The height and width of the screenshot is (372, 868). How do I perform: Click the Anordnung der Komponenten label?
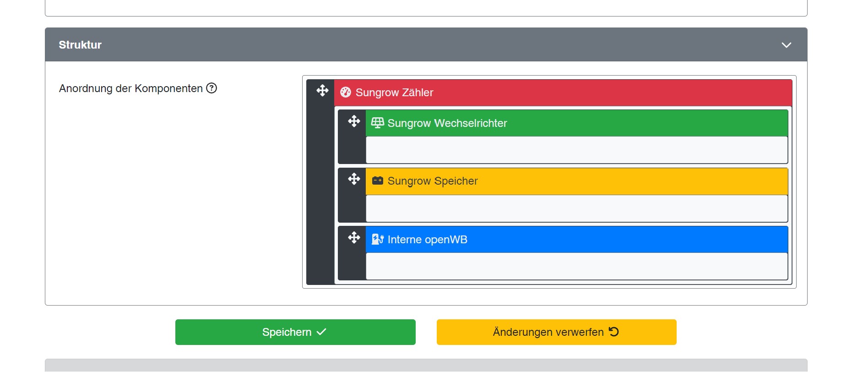pyautogui.click(x=131, y=88)
